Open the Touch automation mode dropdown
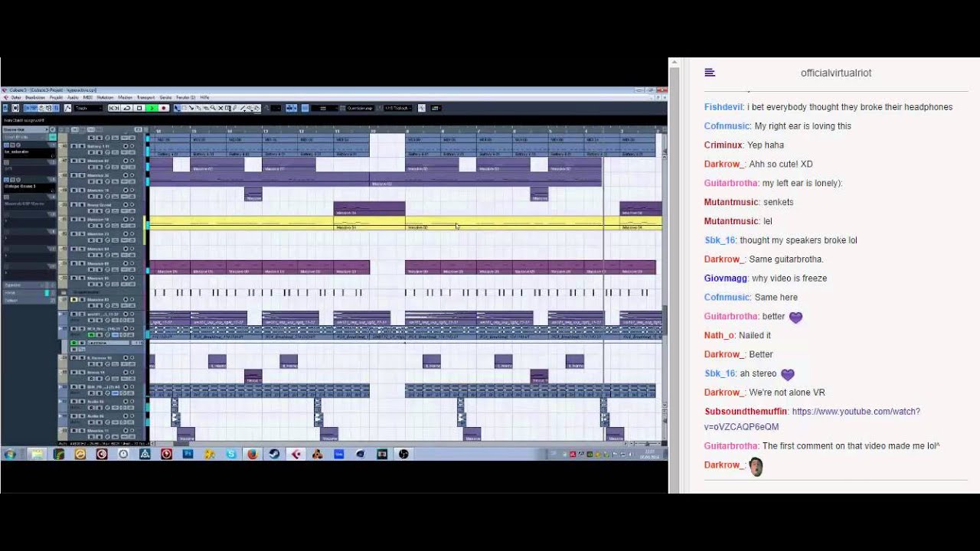The width and height of the screenshot is (980, 551). [88, 108]
